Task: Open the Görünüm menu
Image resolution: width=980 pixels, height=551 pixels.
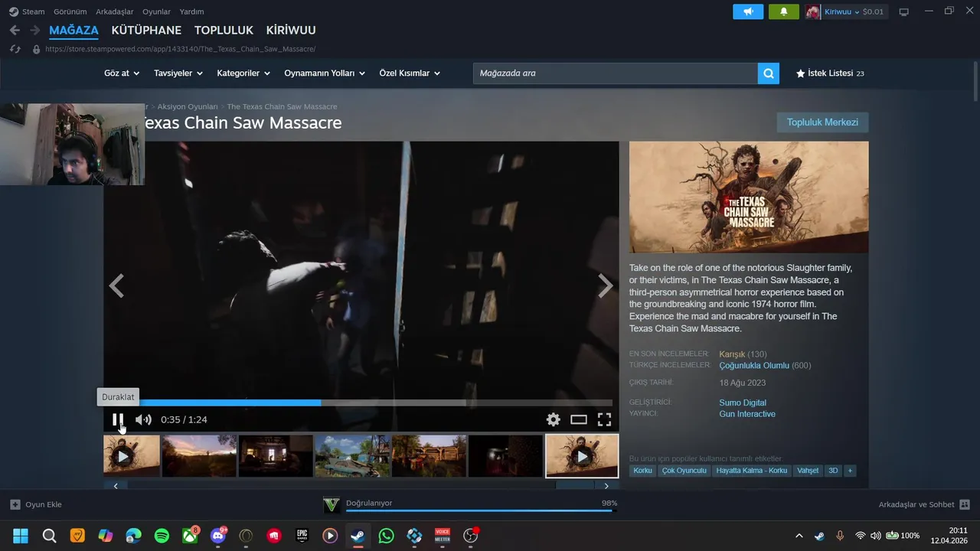Action: point(70,11)
